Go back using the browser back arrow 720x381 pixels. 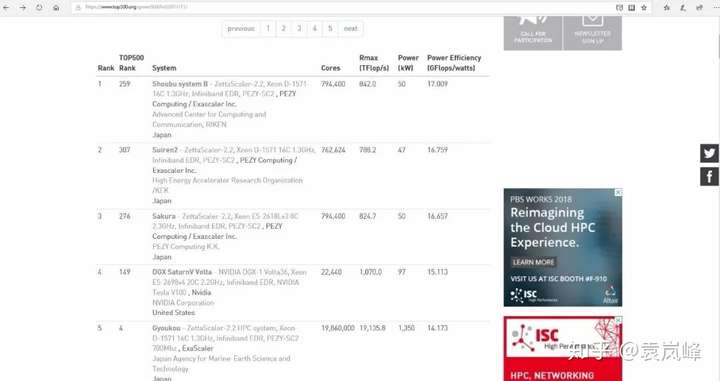(x=6, y=8)
